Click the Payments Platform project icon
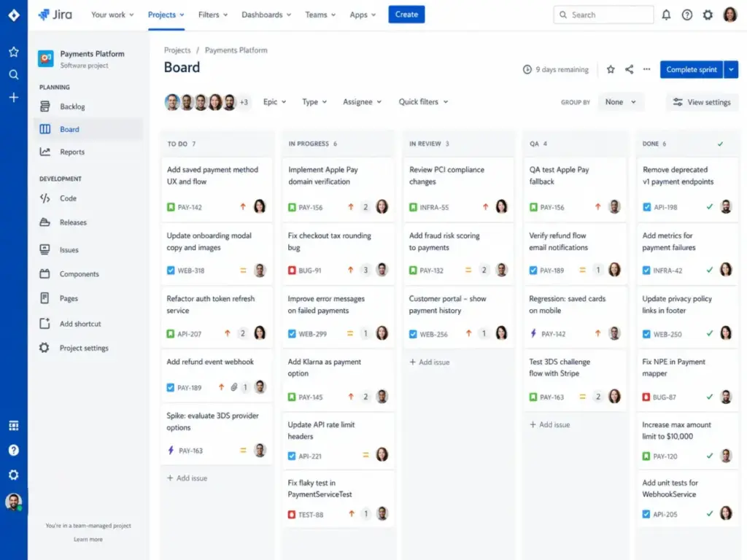This screenshot has width=747, height=560. [x=46, y=58]
